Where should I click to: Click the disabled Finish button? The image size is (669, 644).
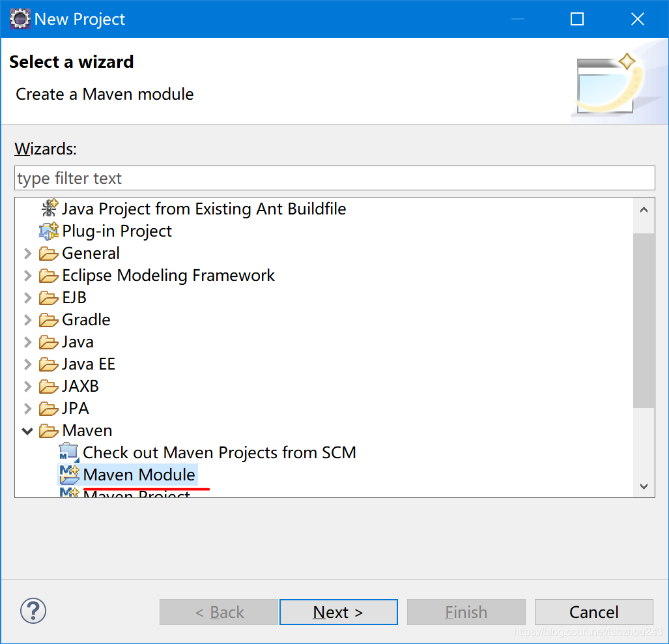[466, 612]
